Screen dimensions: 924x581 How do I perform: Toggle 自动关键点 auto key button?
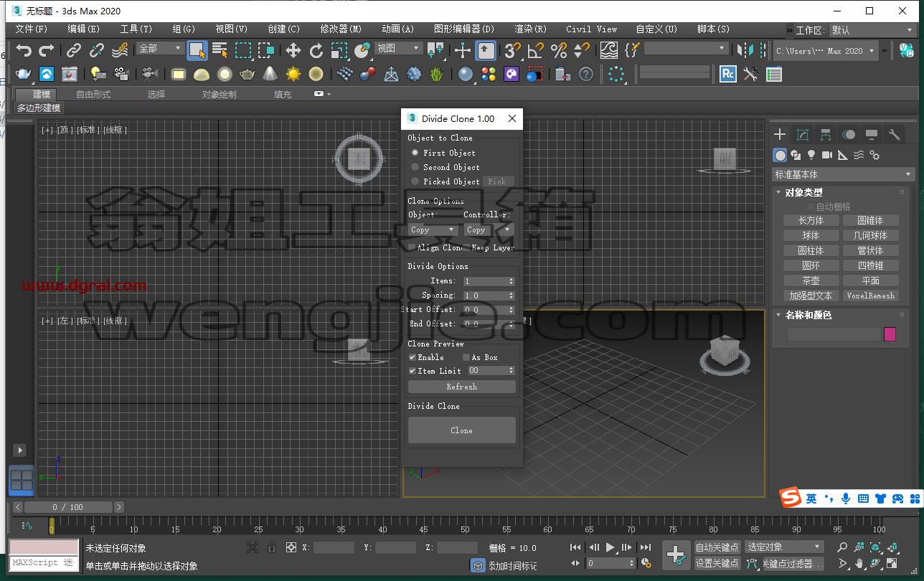coord(717,547)
